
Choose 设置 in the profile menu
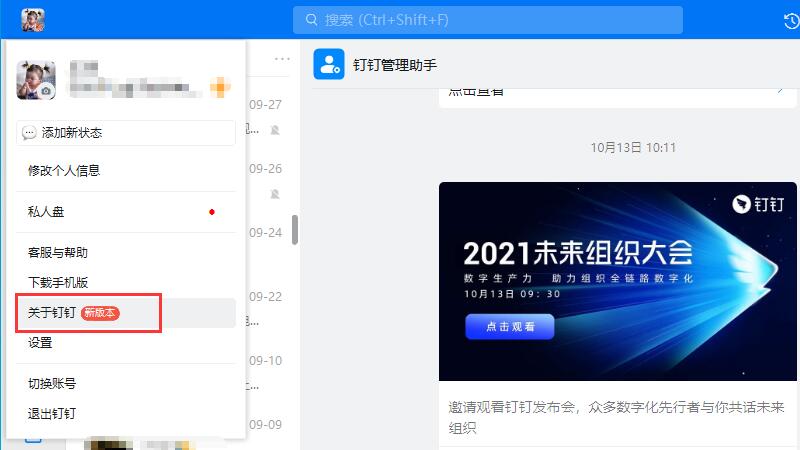tap(40, 343)
